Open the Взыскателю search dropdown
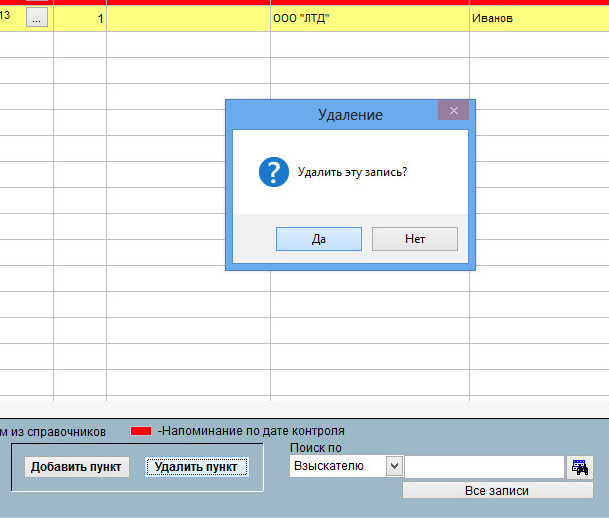Image resolution: width=609 pixels, height=518 pixels. [x=394, y=466]
